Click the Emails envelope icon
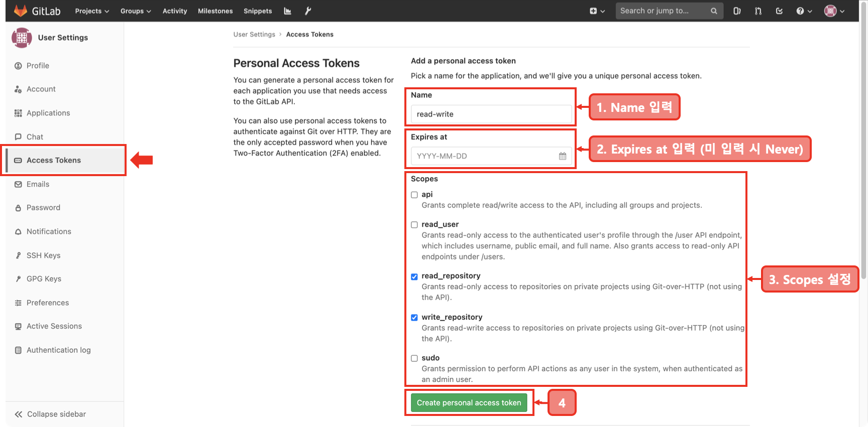The width and height of the screenshot is (868, 427). (18, 184)
